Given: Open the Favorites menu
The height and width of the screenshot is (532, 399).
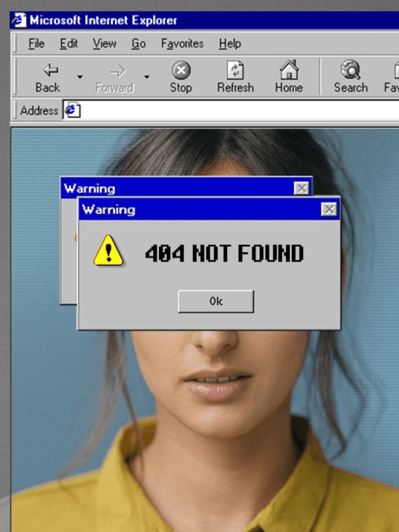Looking at the screenshot, I should pyautogui.click(x=182, y=44).
